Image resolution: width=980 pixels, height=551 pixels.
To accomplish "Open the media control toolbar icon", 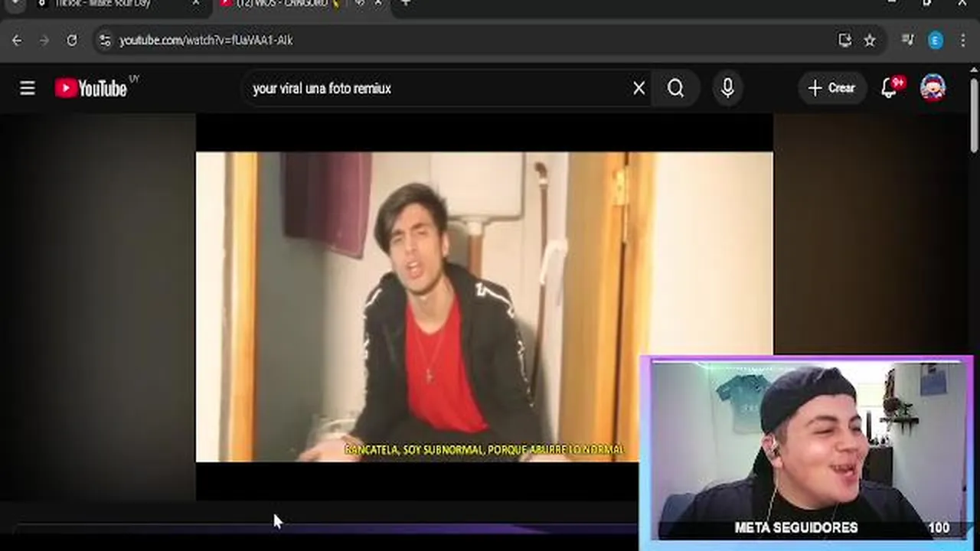I will click(908, 40).
